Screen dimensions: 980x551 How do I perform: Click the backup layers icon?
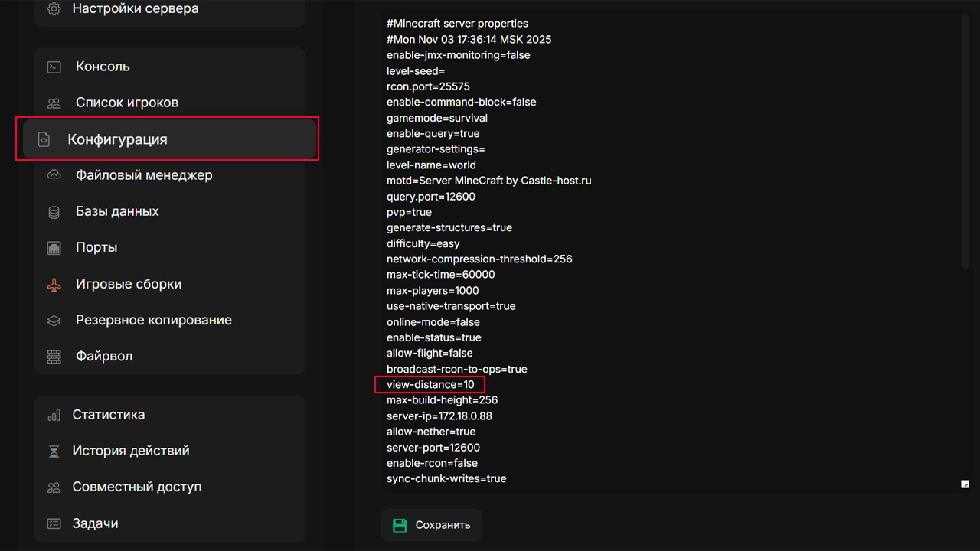click(54, 321)
